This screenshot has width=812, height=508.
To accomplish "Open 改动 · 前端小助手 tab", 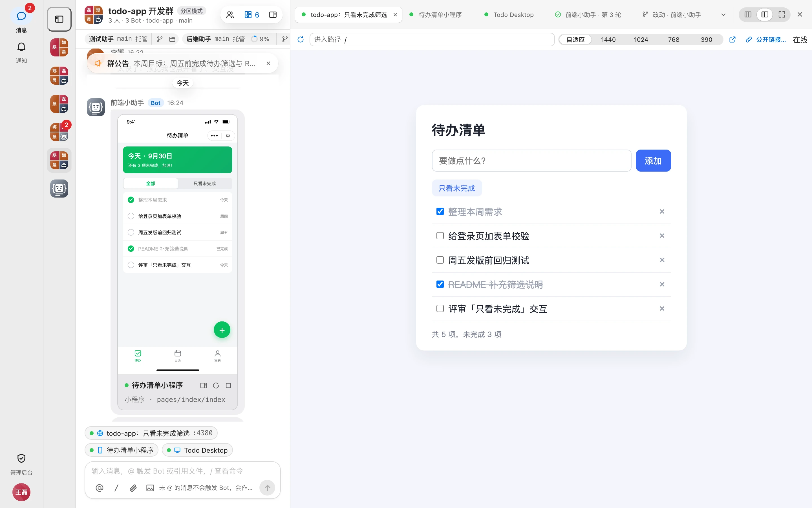I will pyautogui.click(x=672, y=15).
